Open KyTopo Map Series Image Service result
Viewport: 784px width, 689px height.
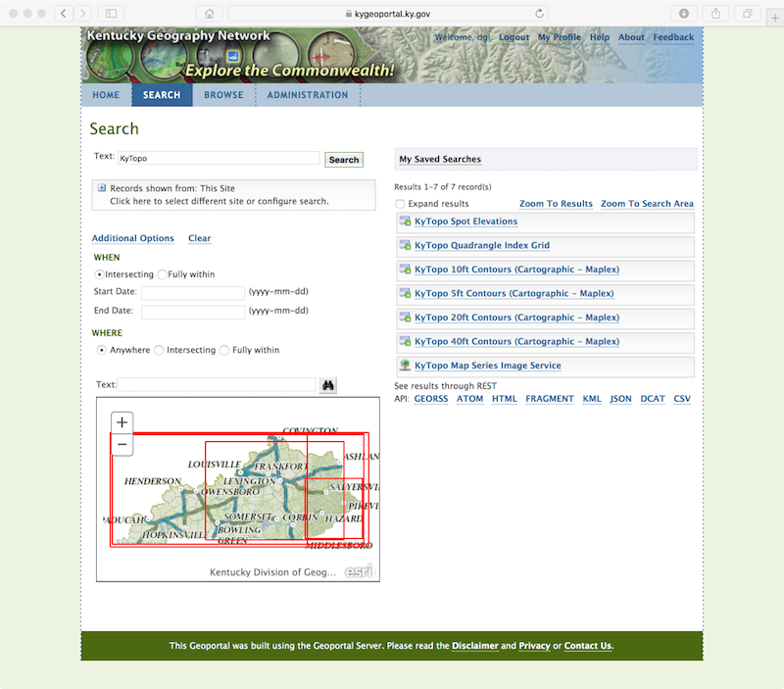click(487, 365)
